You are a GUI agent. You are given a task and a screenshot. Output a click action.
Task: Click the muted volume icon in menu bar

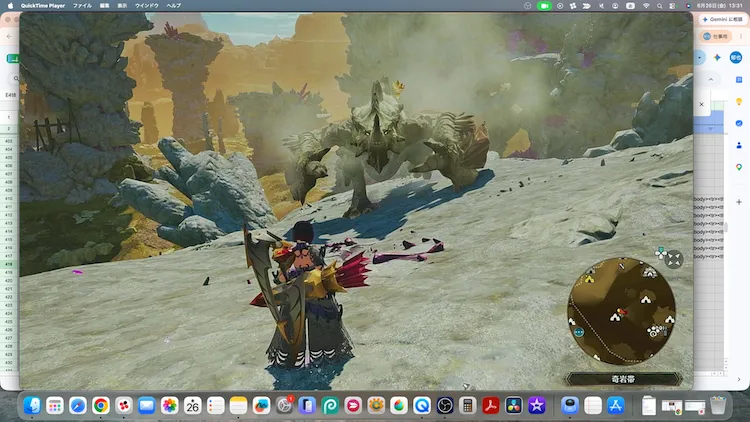pyautogui.click(x=601, y=6)
